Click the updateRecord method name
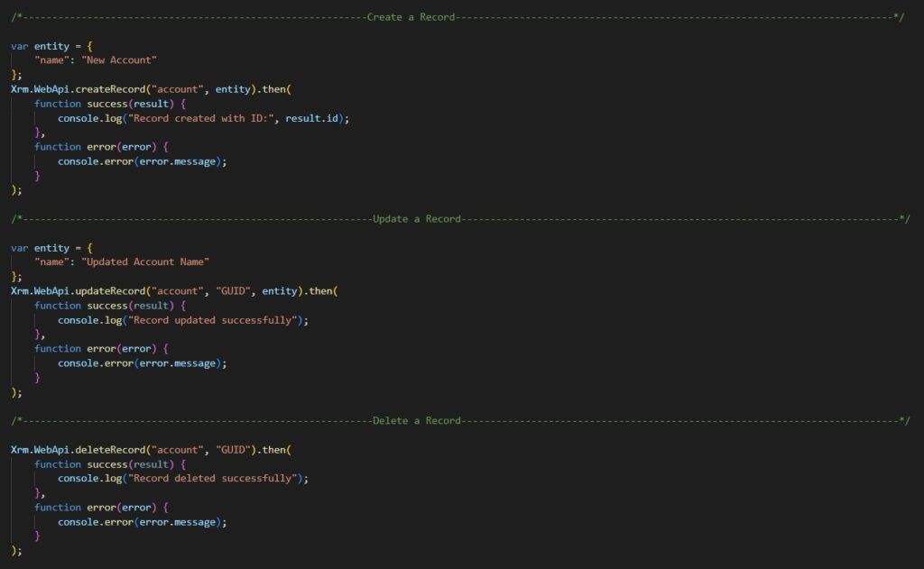 pyautogui.click(x=110, y=291)
